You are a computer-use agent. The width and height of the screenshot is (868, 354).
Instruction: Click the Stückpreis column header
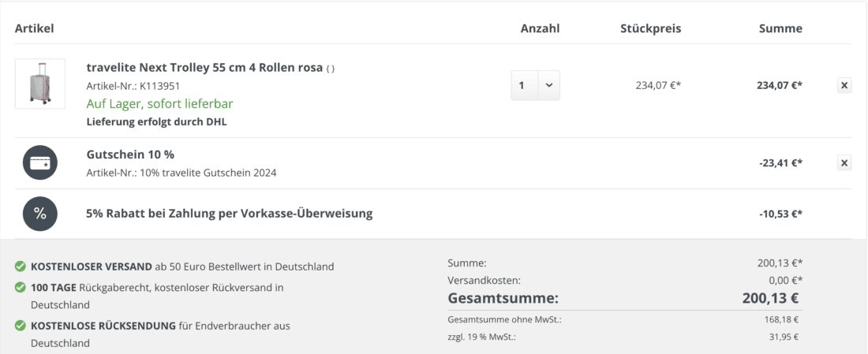tap(650, 28)
